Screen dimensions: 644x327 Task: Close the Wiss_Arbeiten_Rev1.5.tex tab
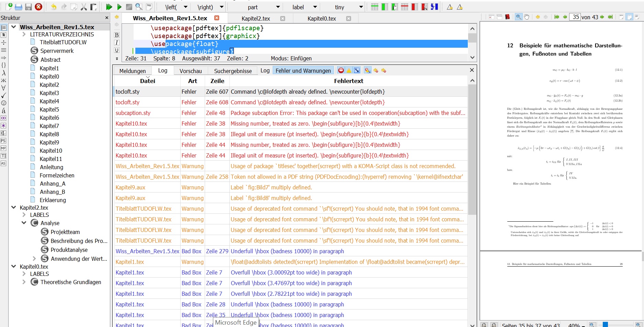point(217,18)
